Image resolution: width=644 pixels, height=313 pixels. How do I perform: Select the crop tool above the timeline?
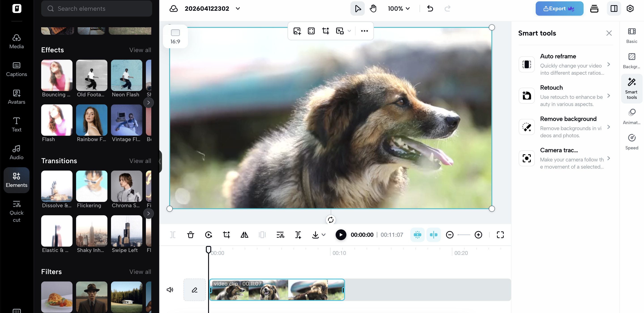226,235
